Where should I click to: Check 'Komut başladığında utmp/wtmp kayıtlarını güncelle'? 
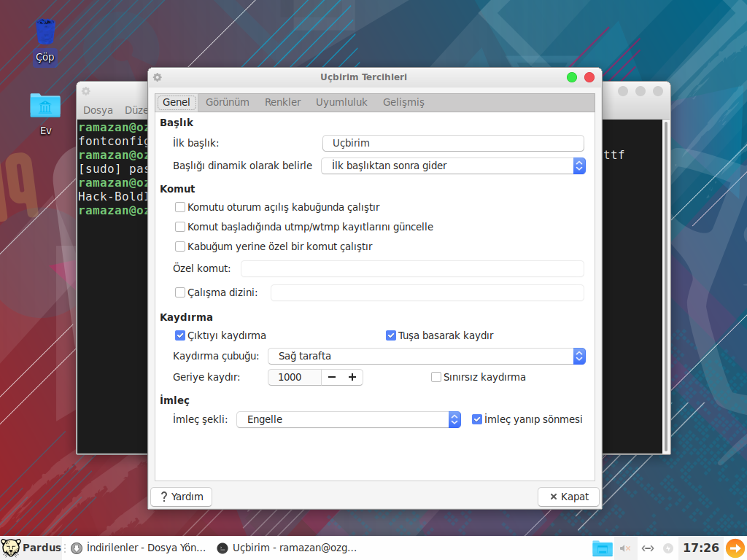click(x=180, y=227)
